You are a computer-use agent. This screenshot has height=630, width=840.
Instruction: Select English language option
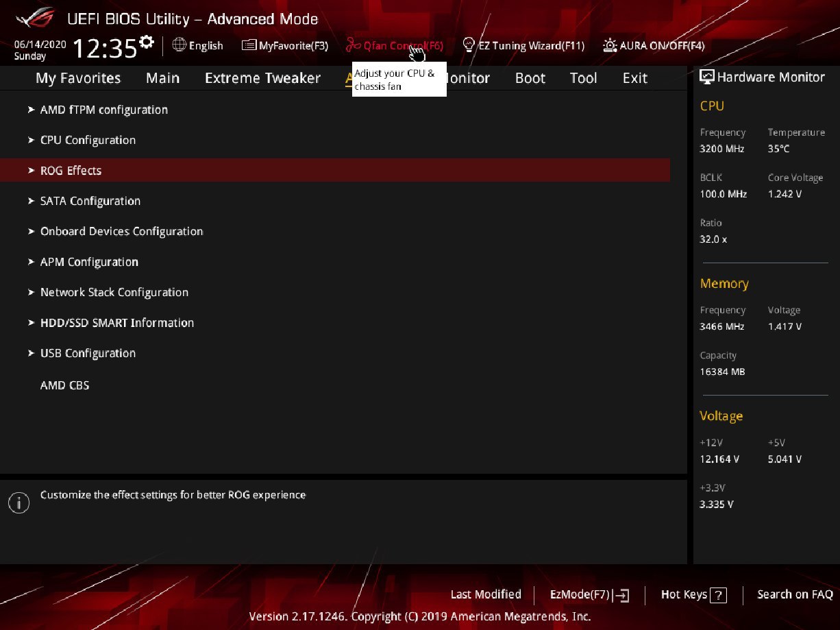(x=206, y=46)
